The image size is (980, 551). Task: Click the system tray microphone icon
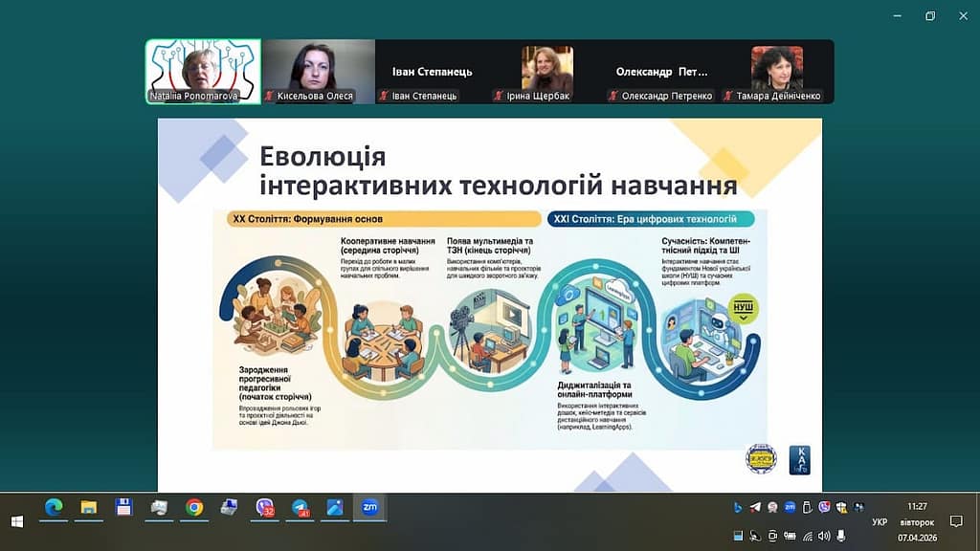coord(841,536)
